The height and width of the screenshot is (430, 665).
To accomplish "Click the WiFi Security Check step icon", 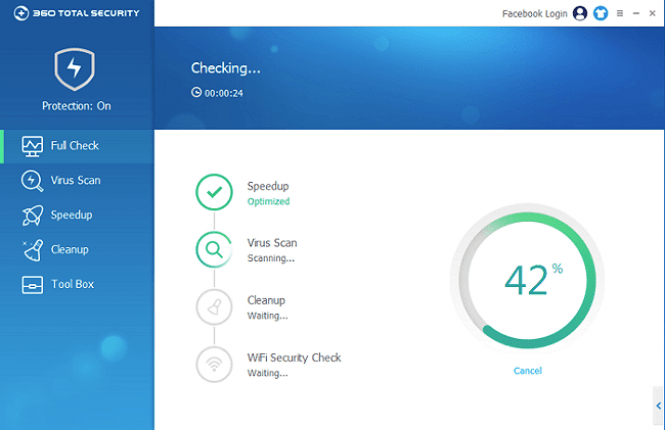I will coord(214,364).
